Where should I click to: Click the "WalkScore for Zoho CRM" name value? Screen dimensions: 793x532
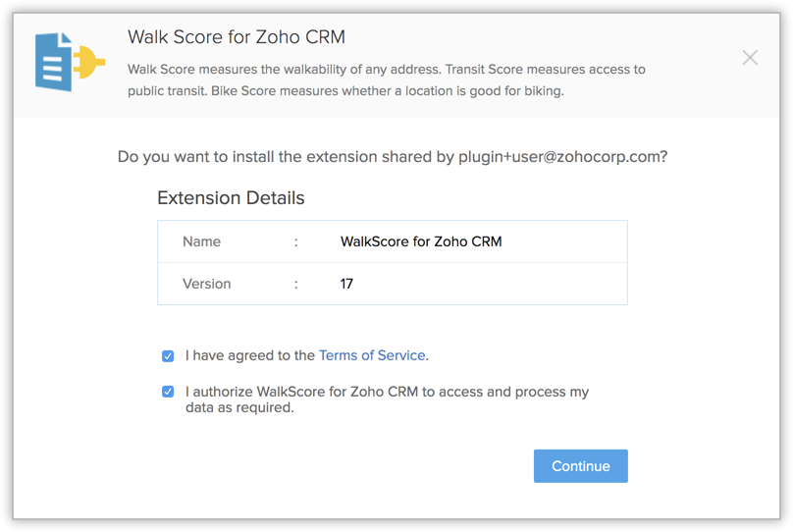(x=421, y=241)
